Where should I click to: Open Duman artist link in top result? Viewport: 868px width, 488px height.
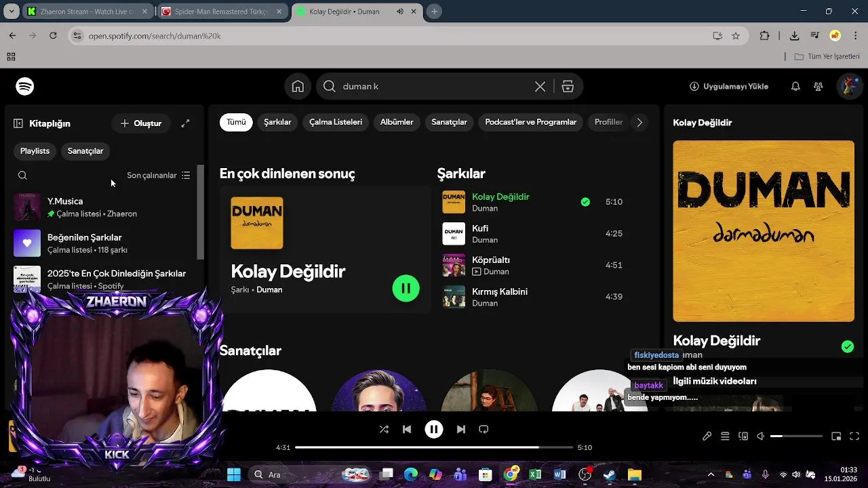(x=269, y=290)
